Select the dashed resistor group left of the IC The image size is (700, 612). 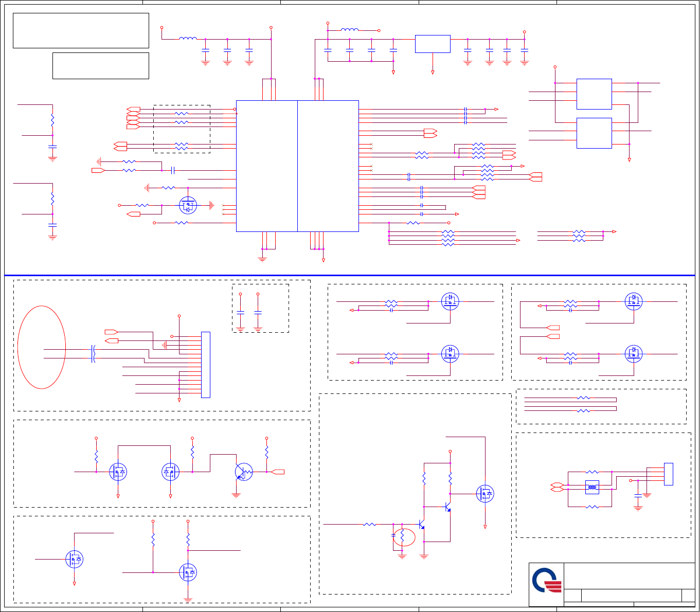(x=182, y=129)
